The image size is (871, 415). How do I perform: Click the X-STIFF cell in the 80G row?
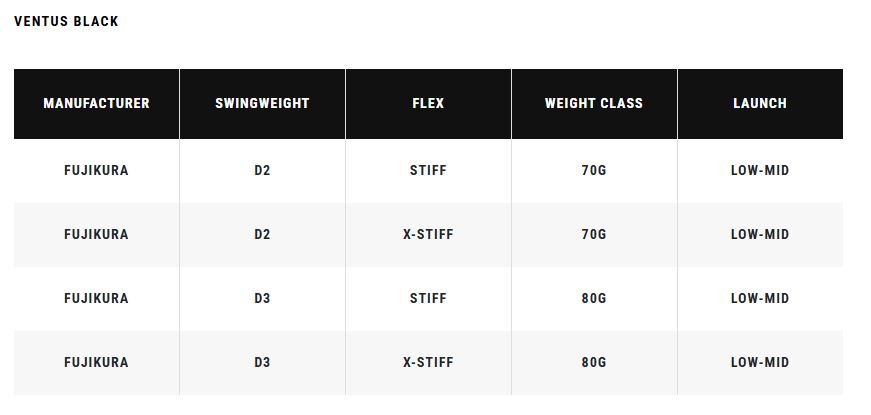pos(428,362)
